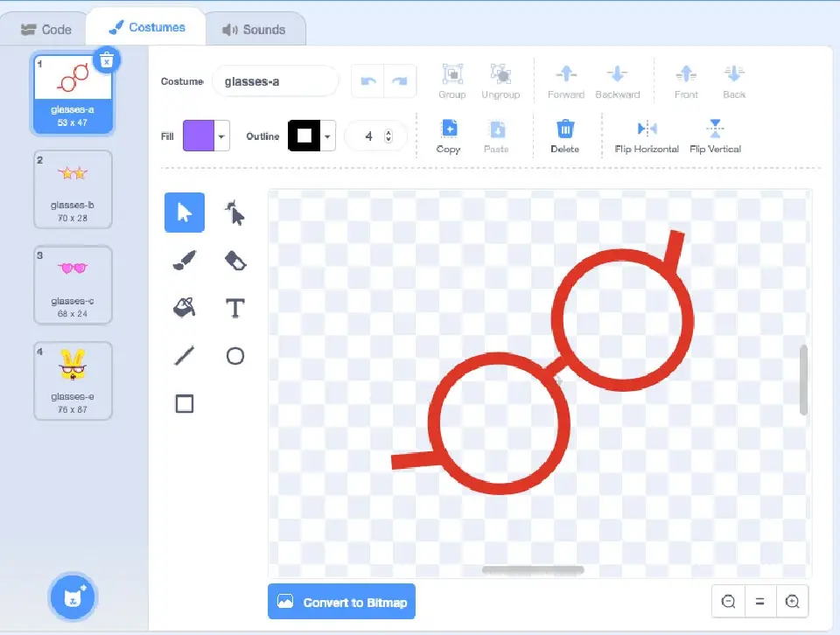Send selection Backward one layer
The height and width of the screenshot is (635, 840).
(617, 81)
